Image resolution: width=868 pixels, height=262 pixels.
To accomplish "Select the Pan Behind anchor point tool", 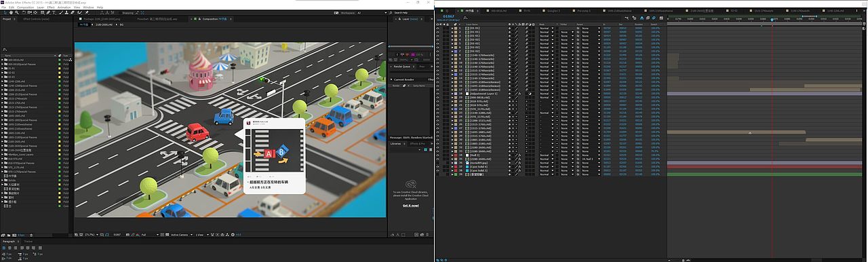I will click(x=35, y=12).
